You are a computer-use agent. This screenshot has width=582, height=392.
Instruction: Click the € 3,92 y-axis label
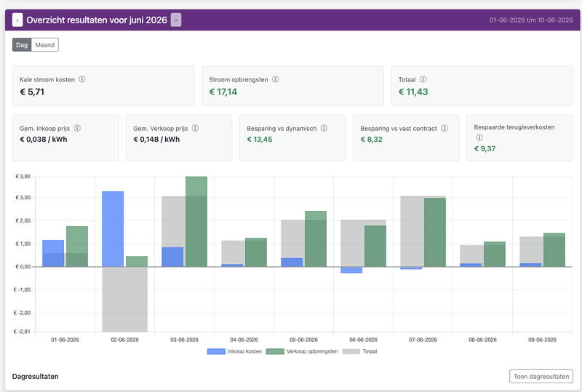(23, 176)
